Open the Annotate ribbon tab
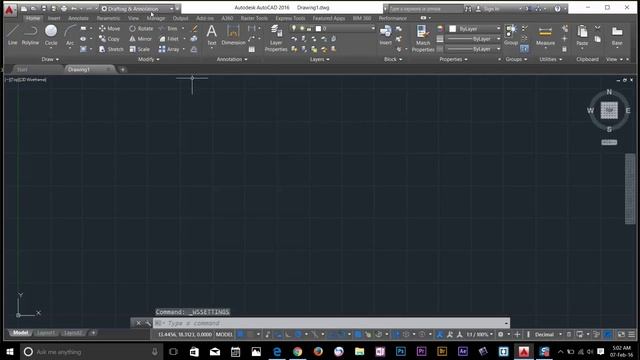The width and height of the screenshot is (640, 360). [78, 18]
